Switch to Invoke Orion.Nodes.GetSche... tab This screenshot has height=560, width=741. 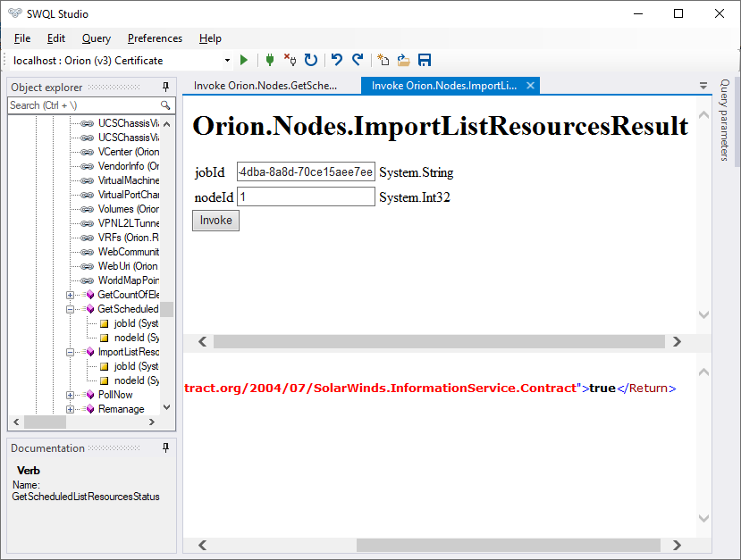tap(265, 86)
